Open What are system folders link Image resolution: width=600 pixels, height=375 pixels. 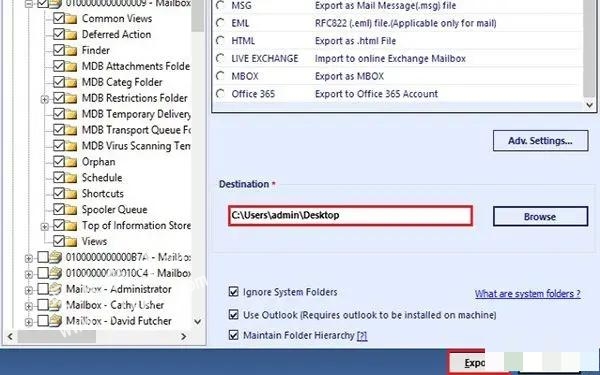[527, 293]
